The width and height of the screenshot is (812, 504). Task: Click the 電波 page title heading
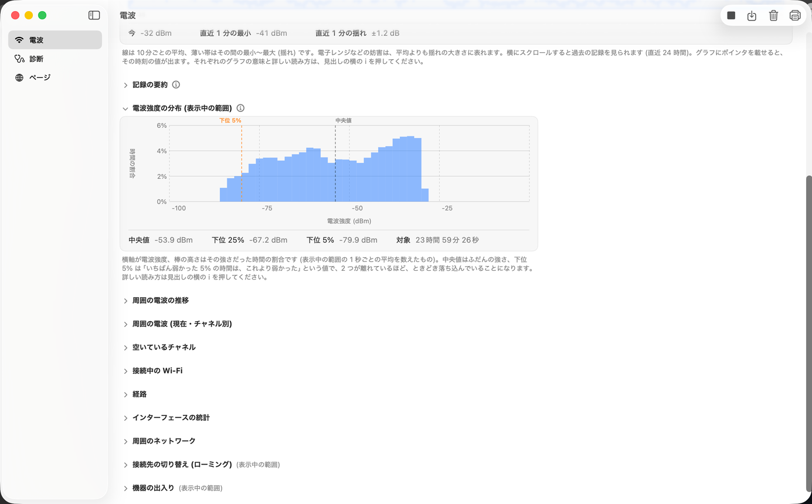click(x=127, y=16)
